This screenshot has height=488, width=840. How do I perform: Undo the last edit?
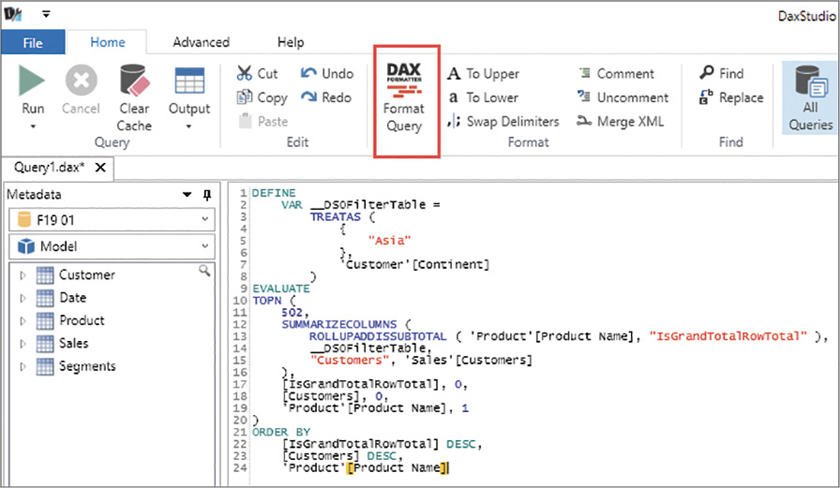[x=327, y=73]
